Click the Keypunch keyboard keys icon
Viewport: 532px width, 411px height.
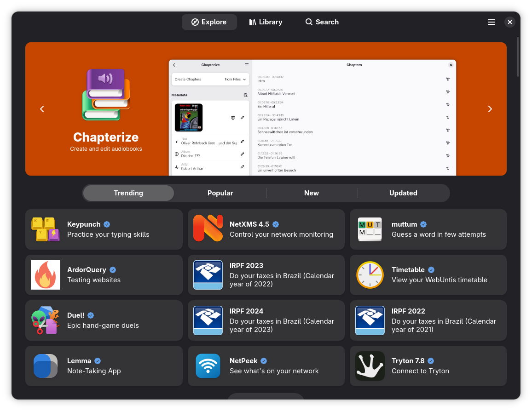coord(46,229)
